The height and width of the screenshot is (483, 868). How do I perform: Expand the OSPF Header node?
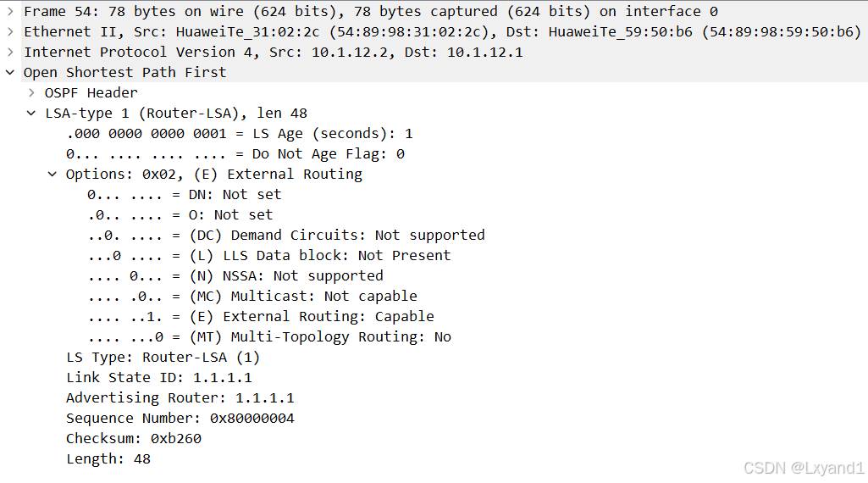pos(31,93)
